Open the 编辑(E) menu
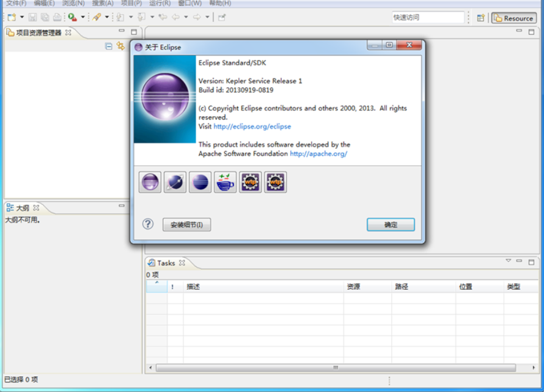Image resolution: width=544 pixels, height=392 pixels. 45,4
